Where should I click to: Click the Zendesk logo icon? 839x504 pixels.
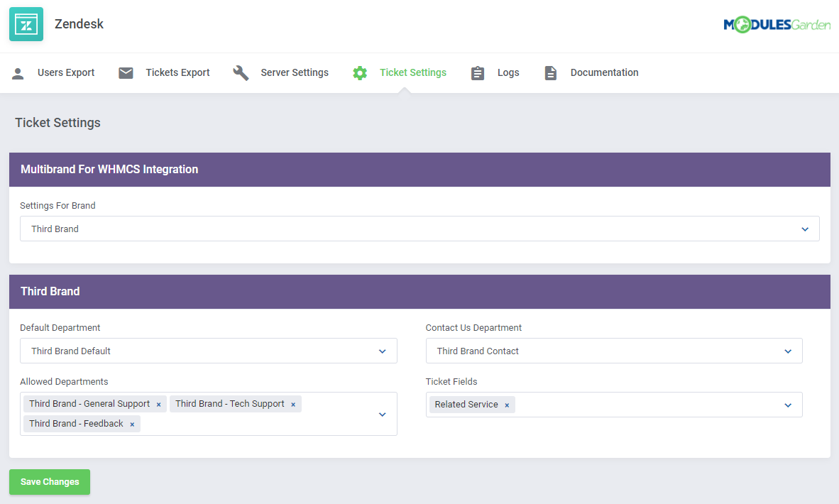click(x=26, y=23)
